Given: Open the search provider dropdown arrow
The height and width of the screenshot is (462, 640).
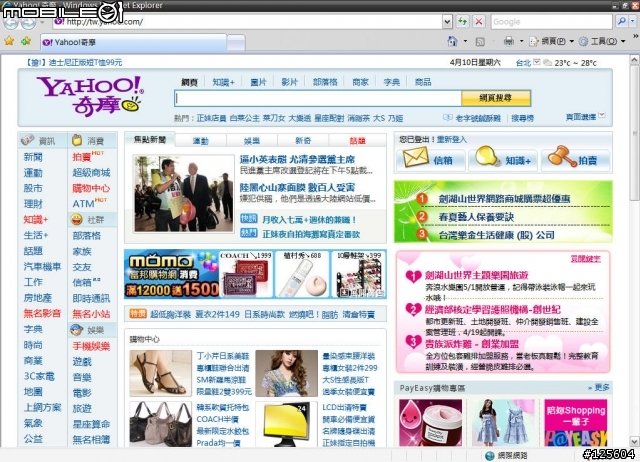Looking at the screenshot, I should click(x=633, y=21).
